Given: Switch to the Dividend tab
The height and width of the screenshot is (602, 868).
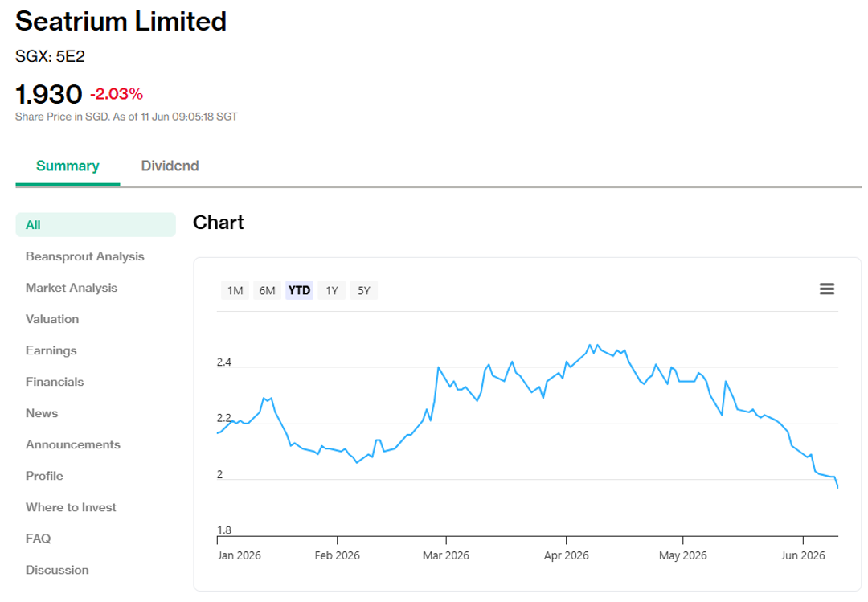Looking at the screenshot, I should pos(170,166).
